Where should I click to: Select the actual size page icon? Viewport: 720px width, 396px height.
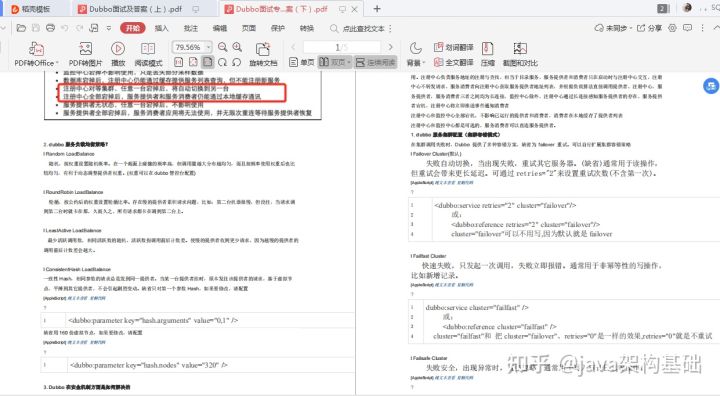(x=179, y=62)
